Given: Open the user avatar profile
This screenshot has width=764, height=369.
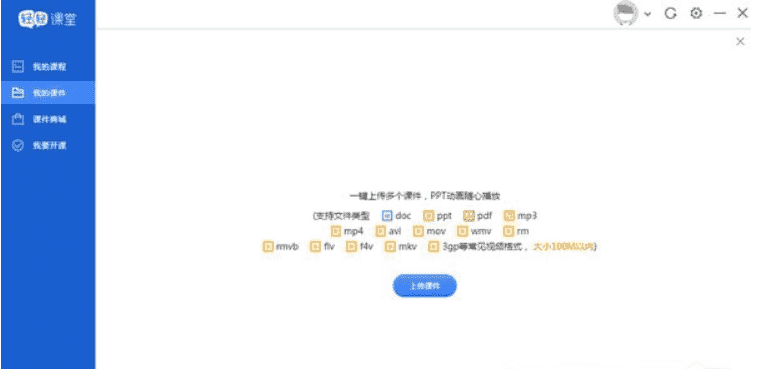Looking at the screenshot, I should click(x=626, y=14).
